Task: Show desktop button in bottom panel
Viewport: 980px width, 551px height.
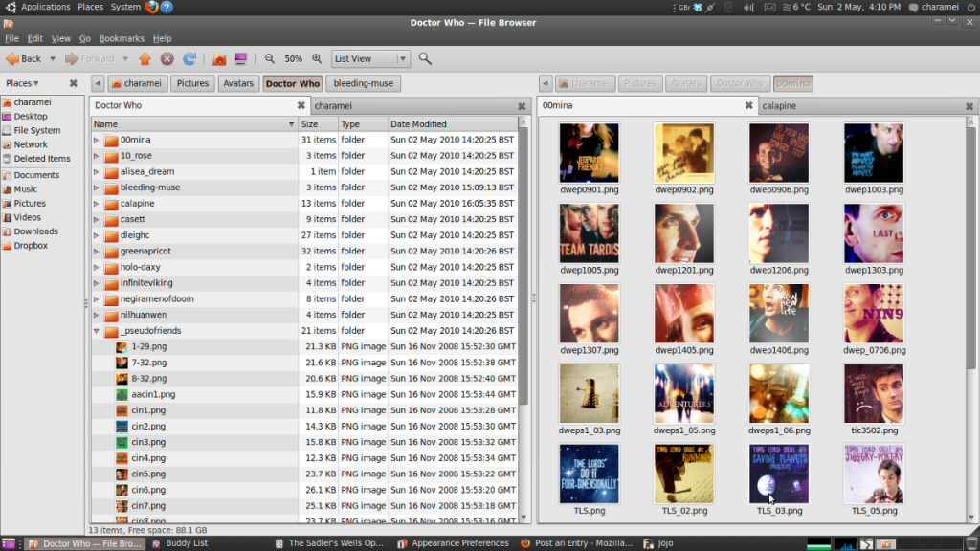Action: [8, 543]
